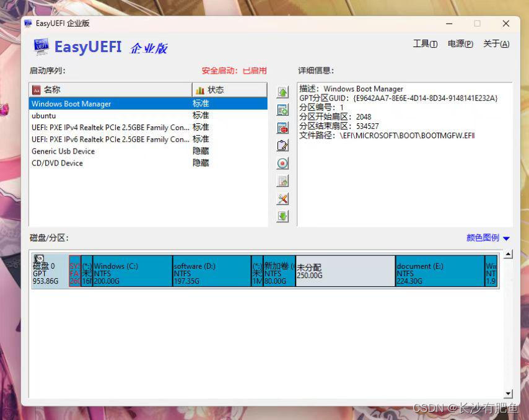Expand the 颜色图例 dropdown

(488, 238)
